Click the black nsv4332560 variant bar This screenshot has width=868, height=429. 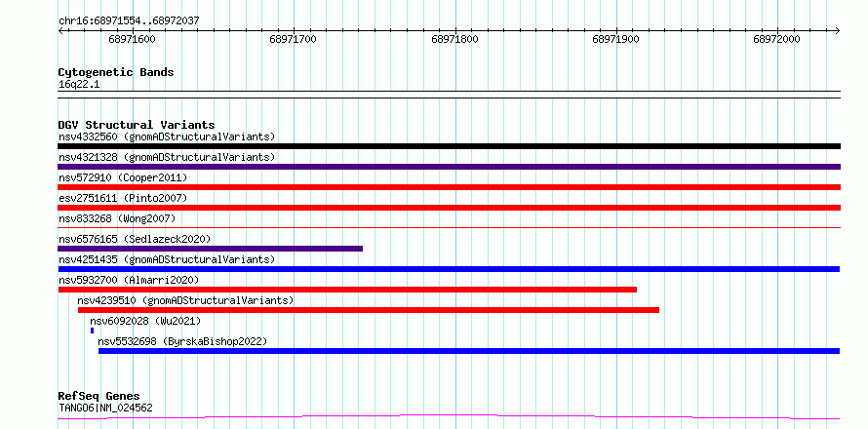coord(449,146)
